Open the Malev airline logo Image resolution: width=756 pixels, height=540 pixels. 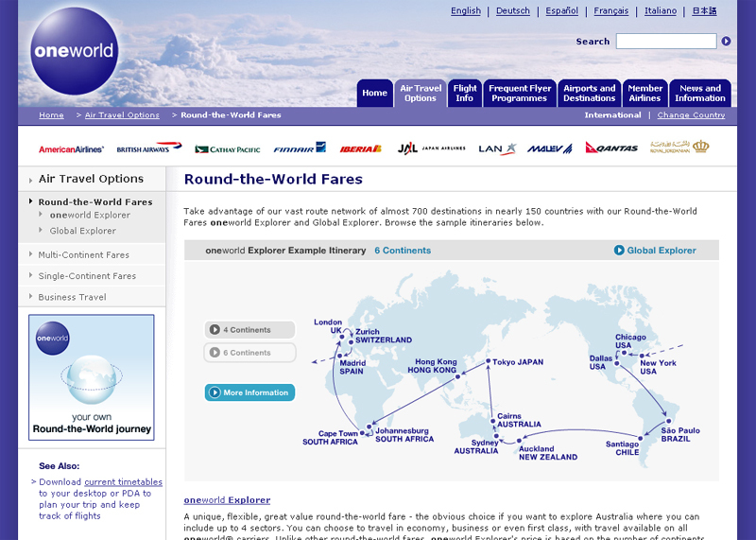pos(550,148)
